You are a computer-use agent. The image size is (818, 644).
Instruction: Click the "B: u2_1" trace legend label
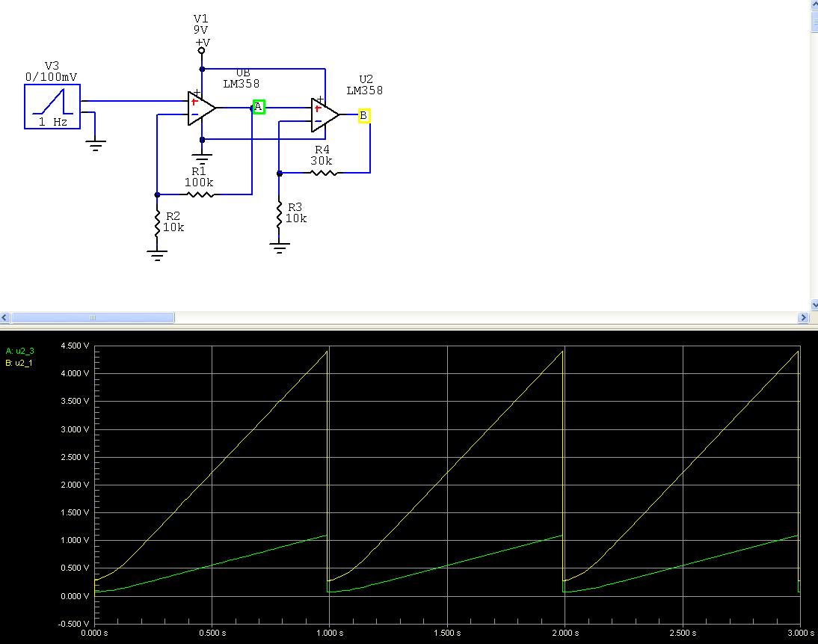pos(19,363)
